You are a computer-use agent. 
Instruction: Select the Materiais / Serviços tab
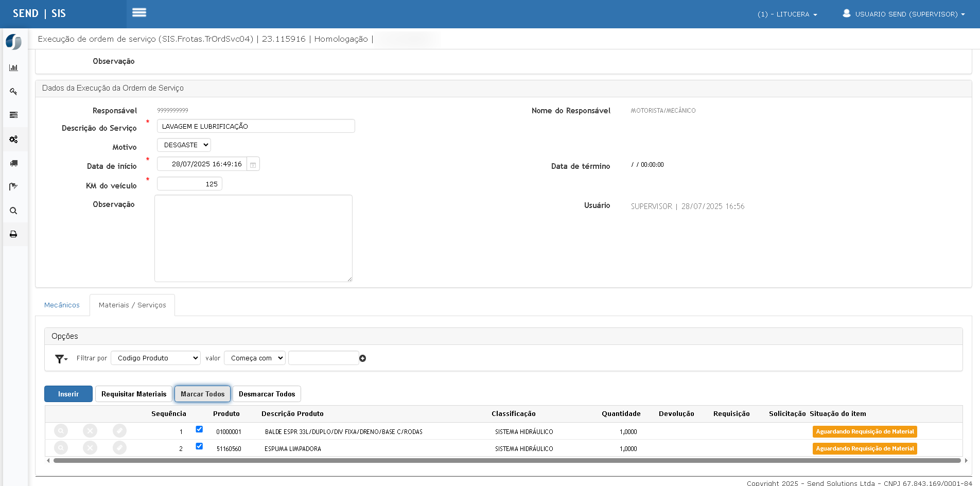[x=132, y=305]
